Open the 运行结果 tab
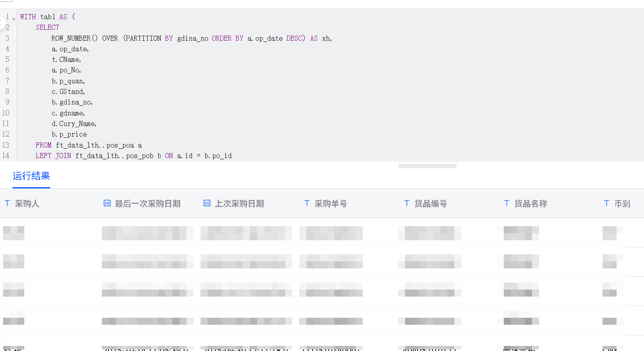Screen dimensions: 644x351 tap(31, 176)
